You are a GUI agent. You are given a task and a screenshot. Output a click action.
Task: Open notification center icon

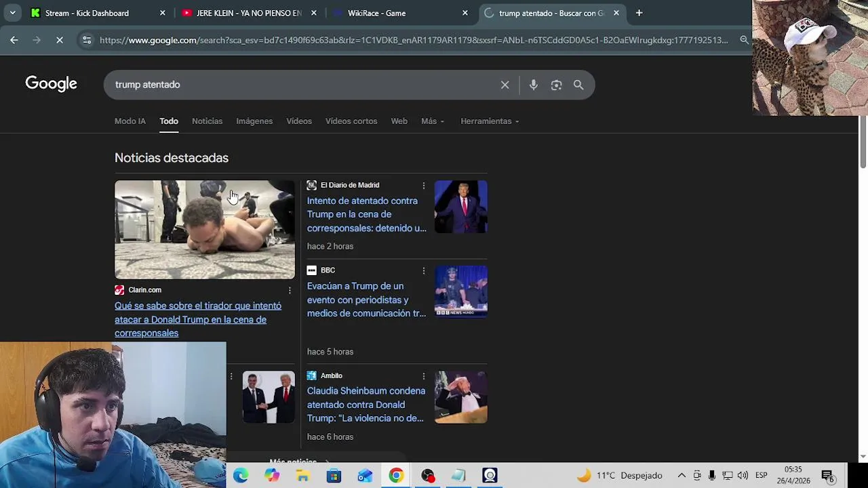pyautogui.click(x=827, y=476)
